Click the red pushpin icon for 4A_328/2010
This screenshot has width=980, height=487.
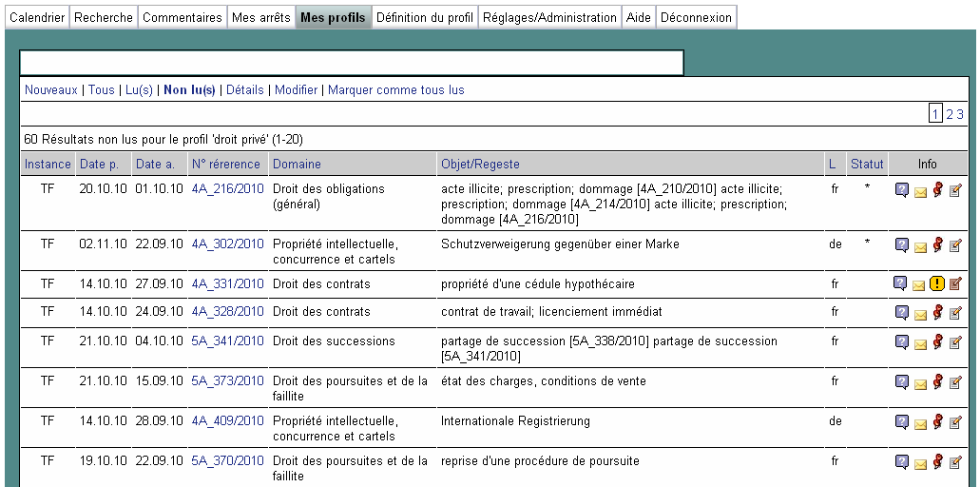coord(938,312)
